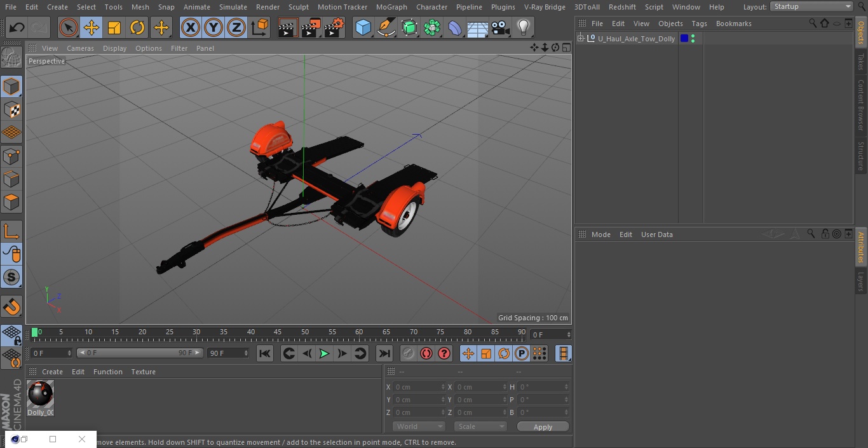Viewport: 868px width, 448px height.
Task: Open the MoGraph menu
Action: (x=391, y=7)
